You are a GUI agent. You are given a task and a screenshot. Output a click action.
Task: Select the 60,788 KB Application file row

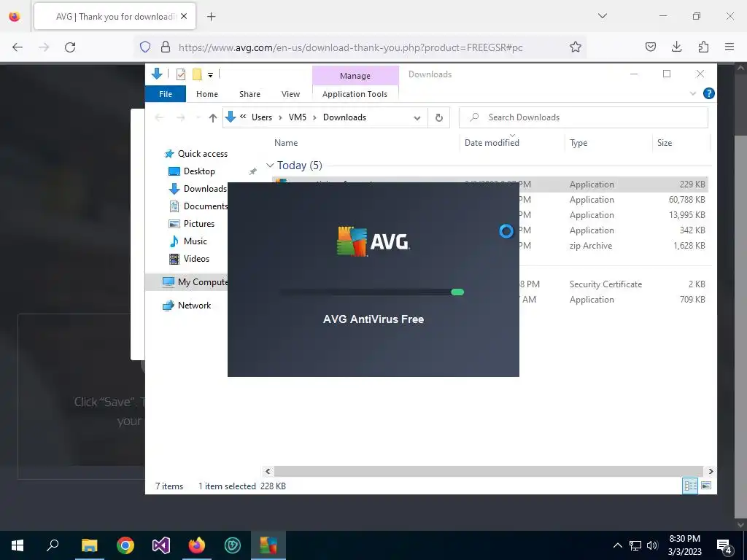point(613,200)
